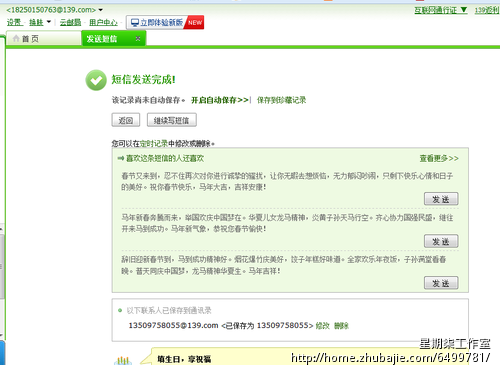Click 修改 for saved contact 13509758055
Viewport: 500px width, 365px height.
(322, 326)
